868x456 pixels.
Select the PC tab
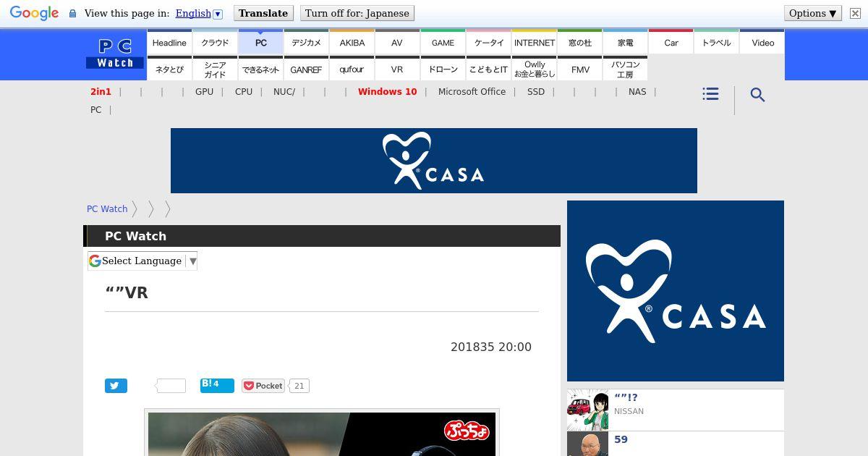click(x=260, y=43)
